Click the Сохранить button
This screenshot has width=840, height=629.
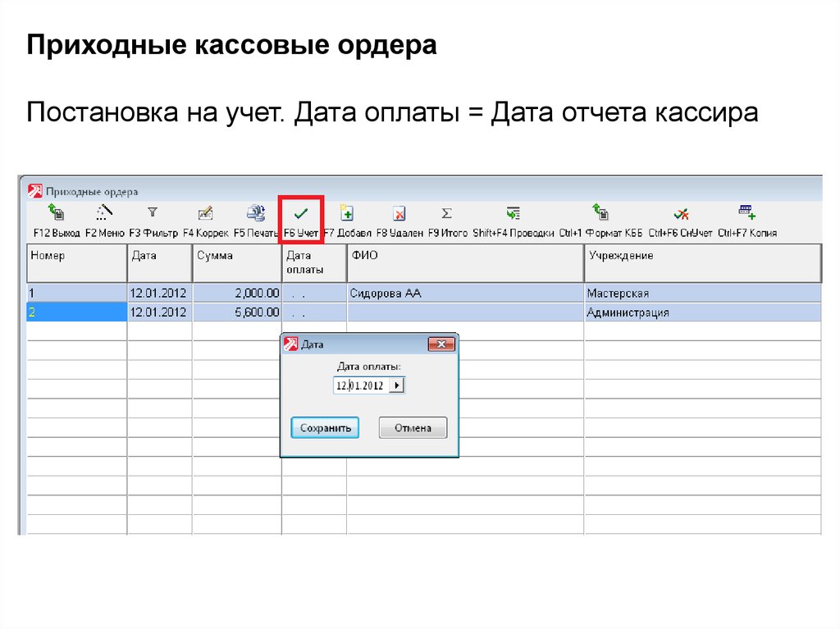click(325, 428)
